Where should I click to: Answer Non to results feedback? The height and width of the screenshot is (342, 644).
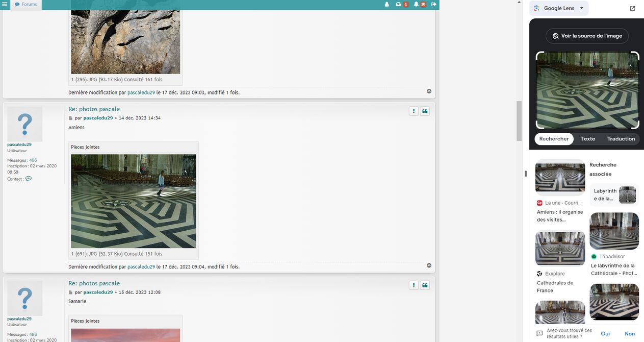click(x=630, y=333)
